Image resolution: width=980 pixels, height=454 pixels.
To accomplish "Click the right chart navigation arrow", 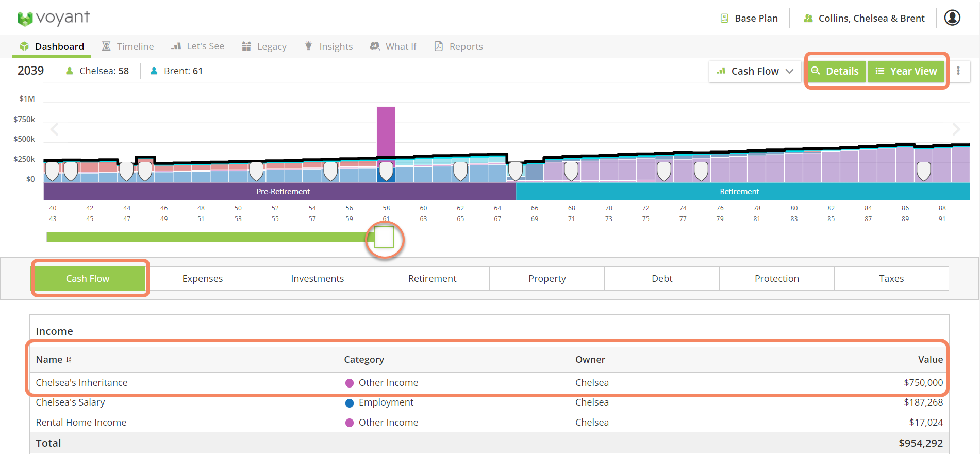I will pos(956,129).
